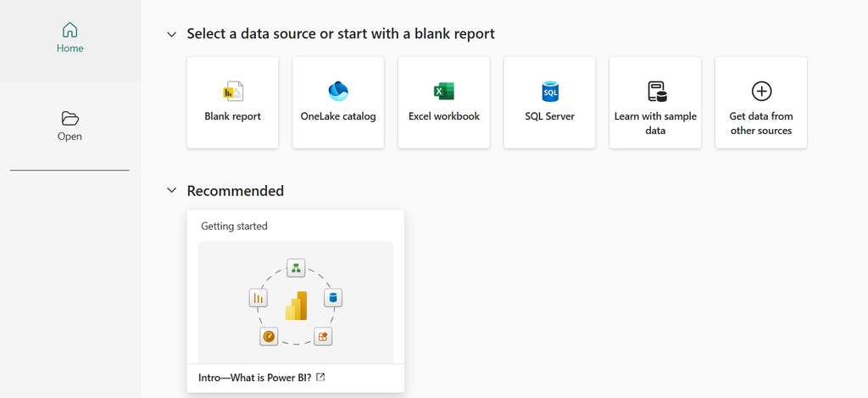
Task: Click the SQL database cylinder icon
Action: pos(550,91)
